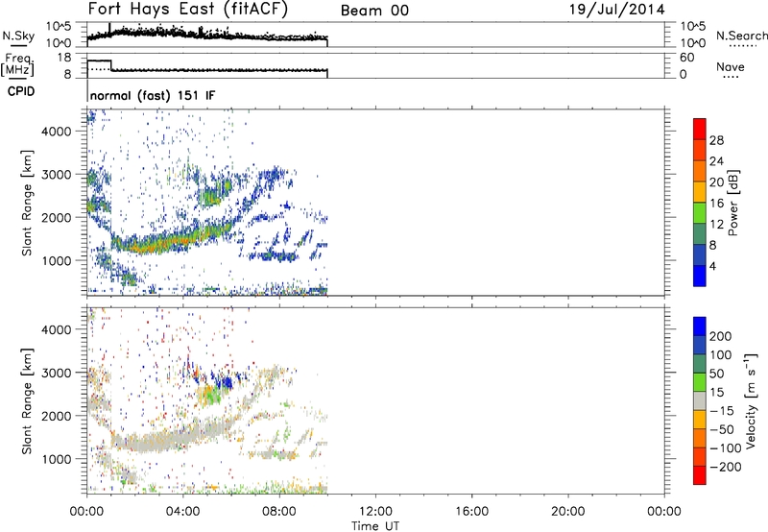Click 'Slant Range [km]' label of power panel
The height and width of the screenshot is (532, 768).
click(27, 203)
